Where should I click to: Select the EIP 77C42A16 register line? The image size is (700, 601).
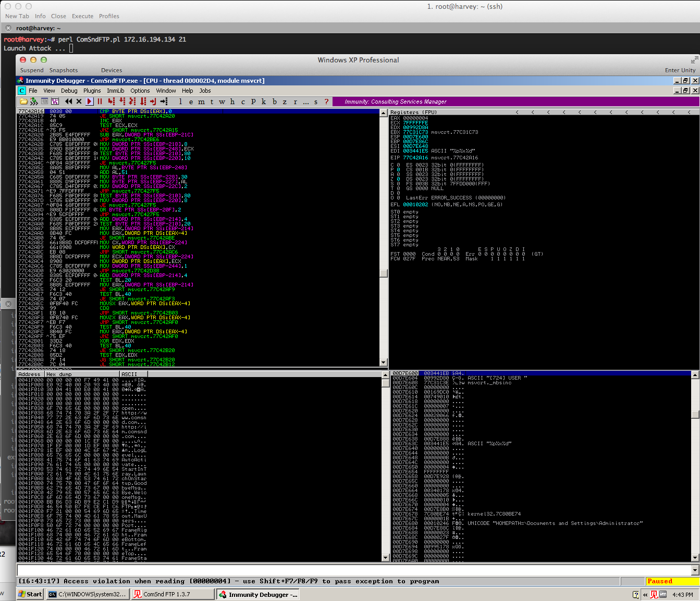pyautogui.click(x=435, y=158)
